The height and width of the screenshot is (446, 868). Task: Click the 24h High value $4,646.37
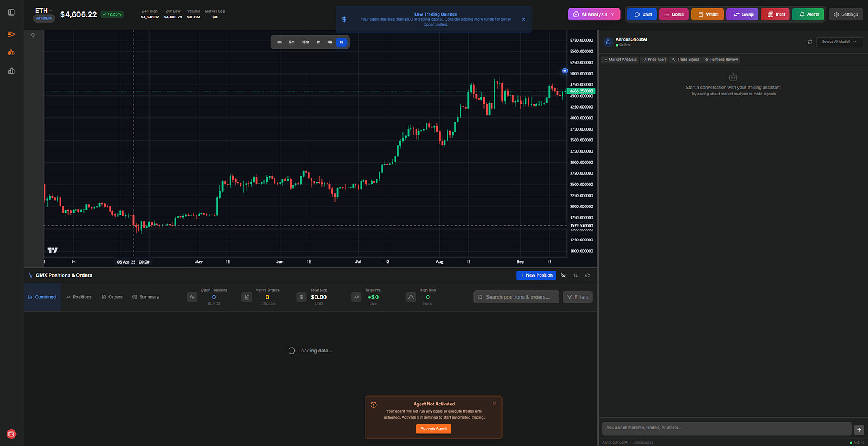[x=150, y=17]
